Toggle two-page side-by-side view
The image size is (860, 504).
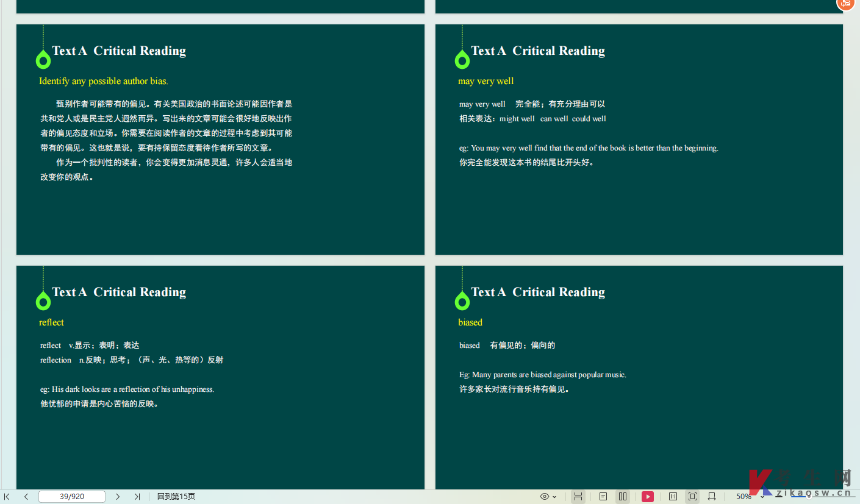[x=623, y=497]
